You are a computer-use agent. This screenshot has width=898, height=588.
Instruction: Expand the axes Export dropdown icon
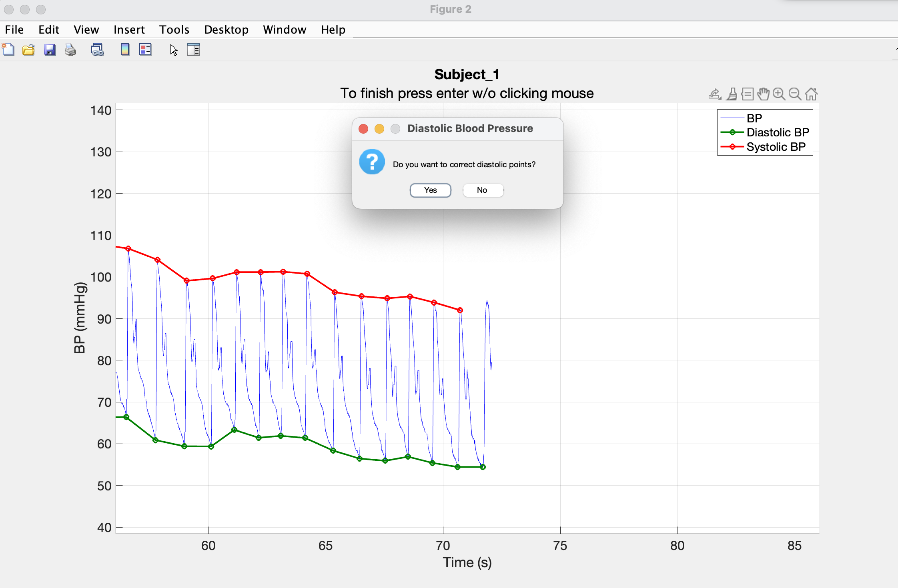coord(715,94)
